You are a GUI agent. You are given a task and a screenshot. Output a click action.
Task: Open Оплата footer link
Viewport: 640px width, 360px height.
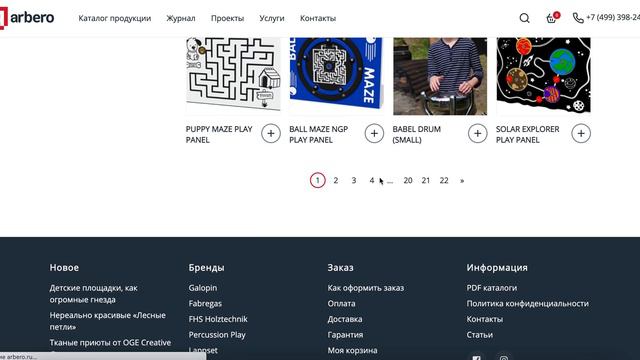pos(341,303)
